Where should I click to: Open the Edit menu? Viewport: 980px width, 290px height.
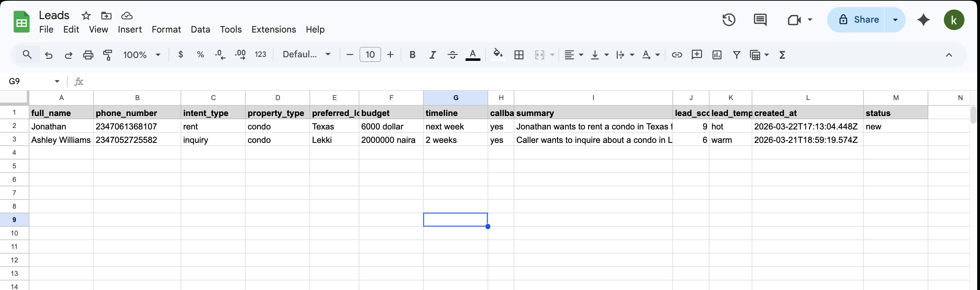(x=71, y=29)
